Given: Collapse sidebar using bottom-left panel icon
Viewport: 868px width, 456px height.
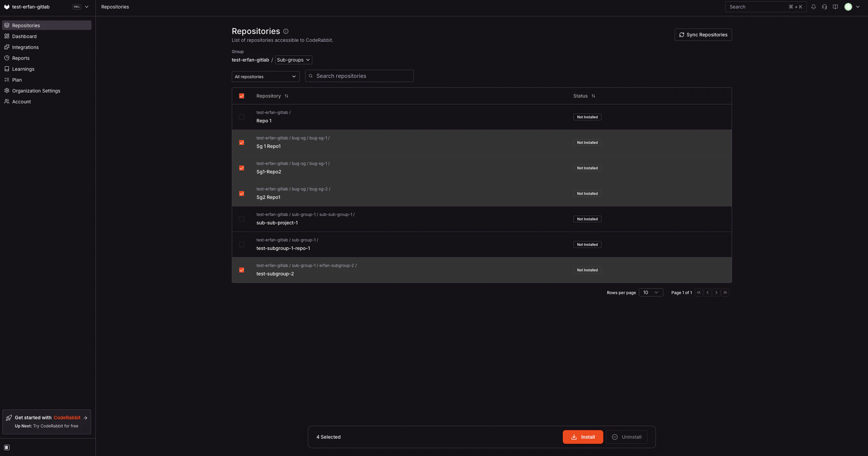Looking at the screenshot, I should (7, 447).
